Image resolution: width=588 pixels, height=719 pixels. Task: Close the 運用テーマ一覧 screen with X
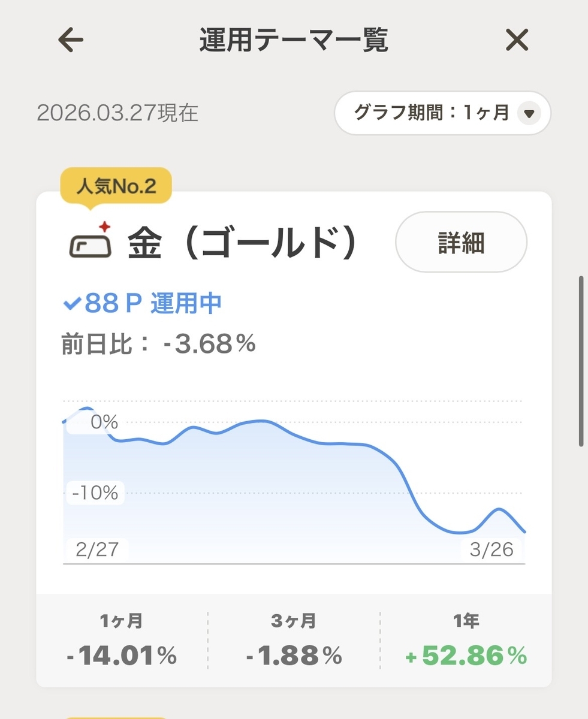pyautogui.click(x=517, y=41)
